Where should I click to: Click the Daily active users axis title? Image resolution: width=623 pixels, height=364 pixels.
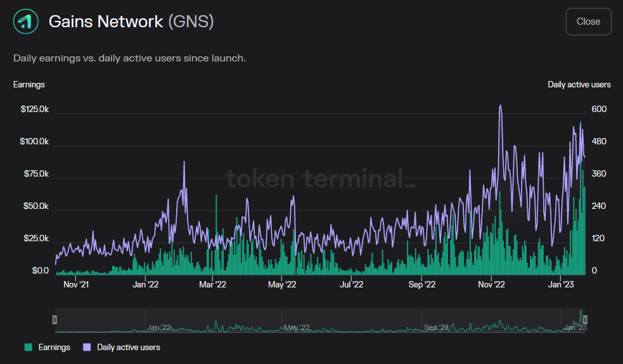point(579,85)
